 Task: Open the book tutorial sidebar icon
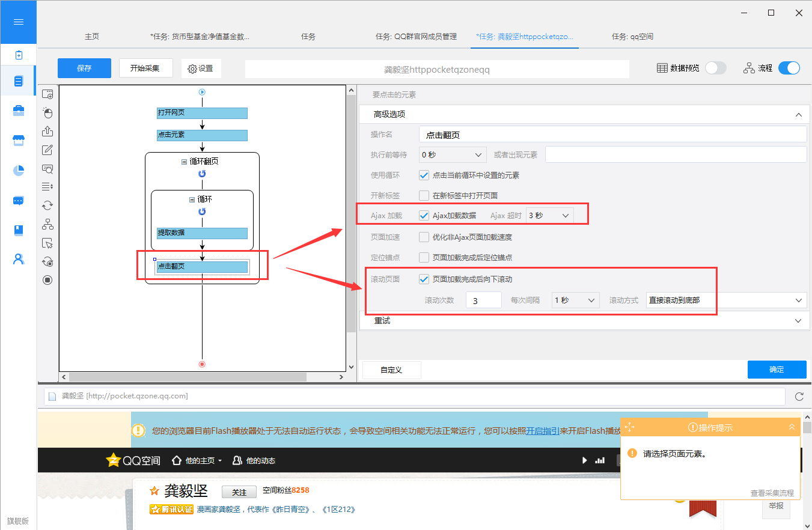(18, 230)
